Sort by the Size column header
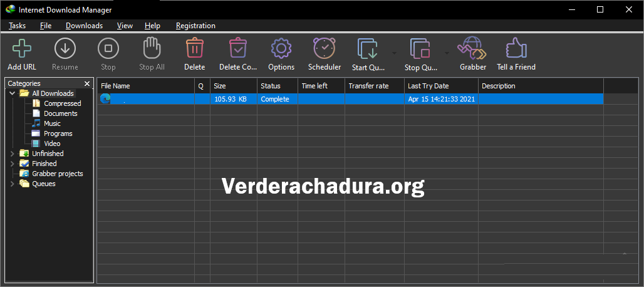This screenshot has width=644, height=287. pos(234,86)
